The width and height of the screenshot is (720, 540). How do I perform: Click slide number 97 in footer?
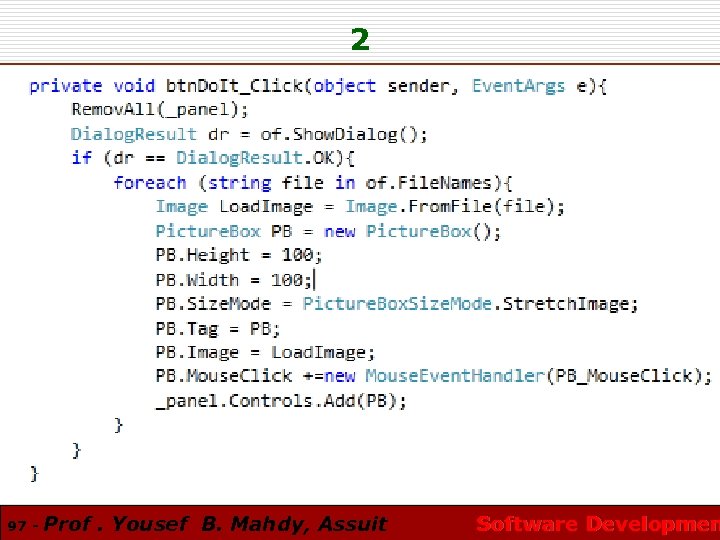17,525
